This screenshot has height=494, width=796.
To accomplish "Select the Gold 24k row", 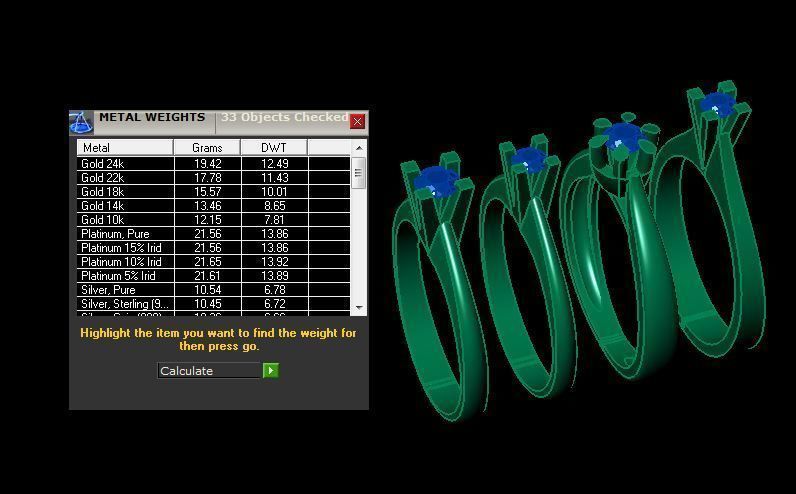I will [214, 163].
